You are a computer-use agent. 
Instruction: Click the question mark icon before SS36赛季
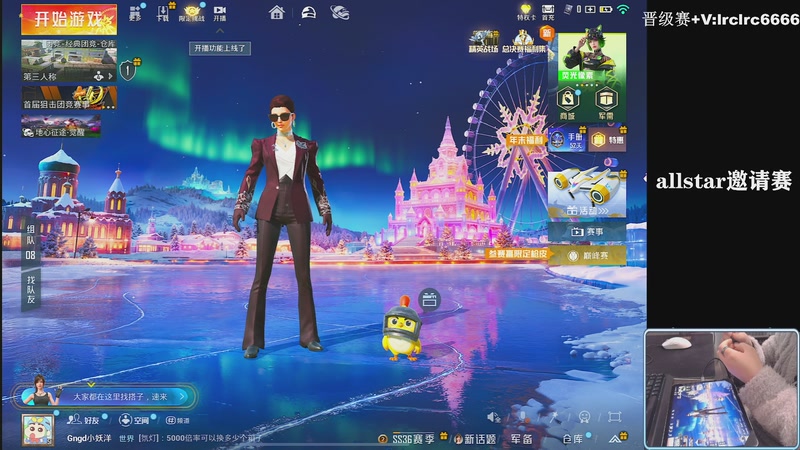point(383,439)
